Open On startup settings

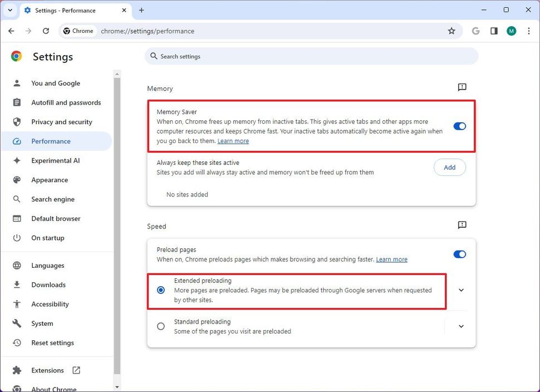46,238
